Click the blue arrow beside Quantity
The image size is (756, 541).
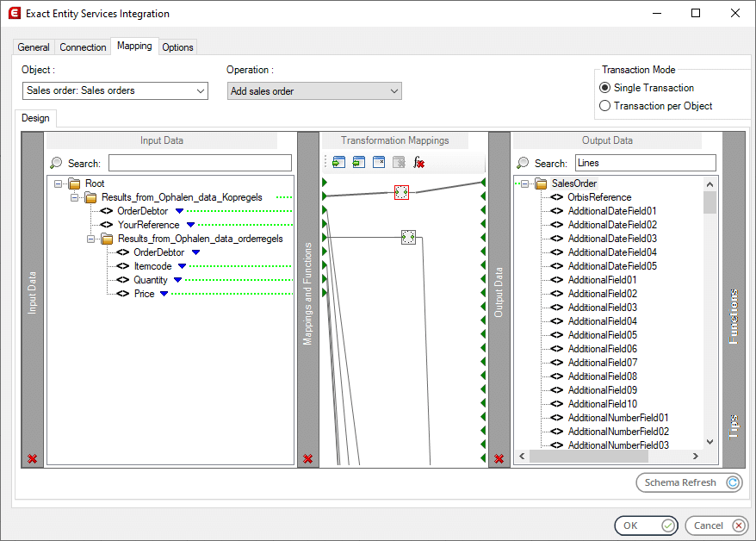tap(177, 280)
